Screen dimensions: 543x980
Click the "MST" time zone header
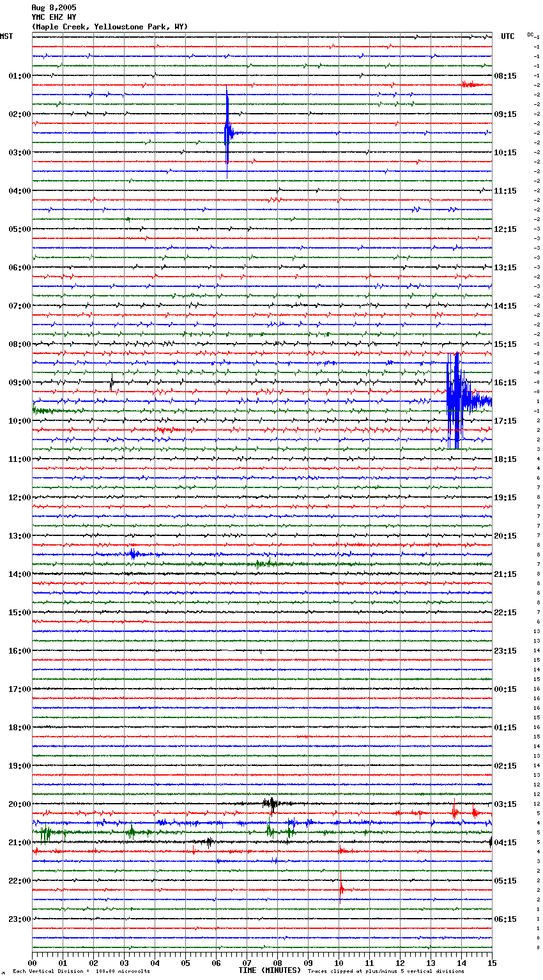pyautogui.click(x=6, y=36)
